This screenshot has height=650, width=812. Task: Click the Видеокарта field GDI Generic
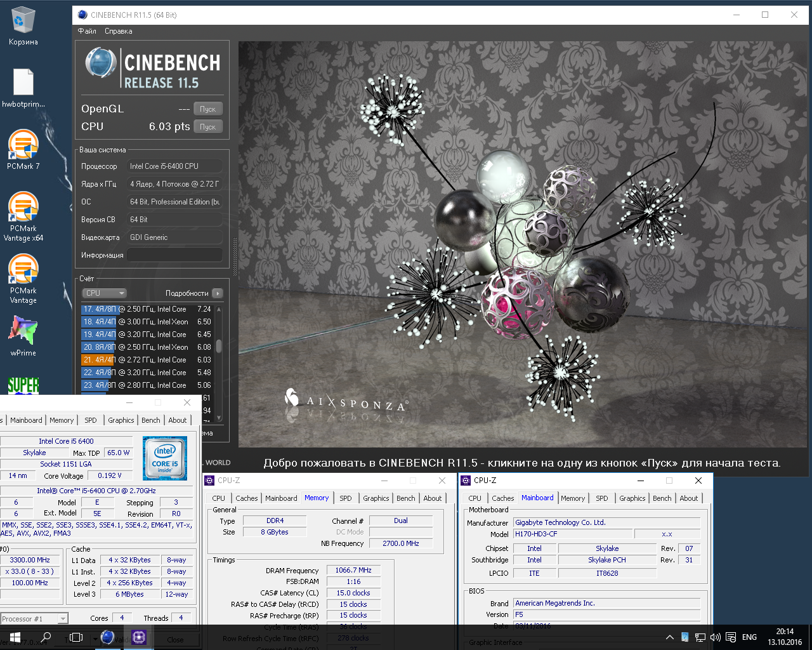point(174,237)
